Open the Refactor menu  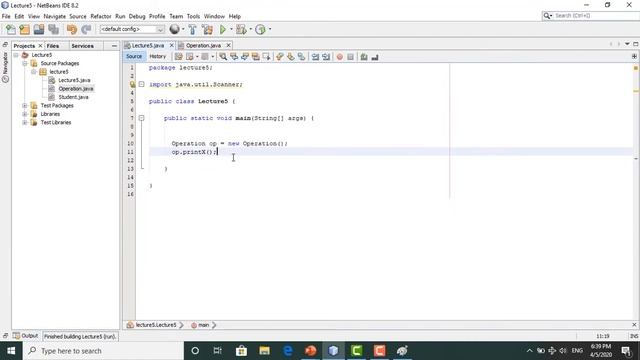coord(101,16)
